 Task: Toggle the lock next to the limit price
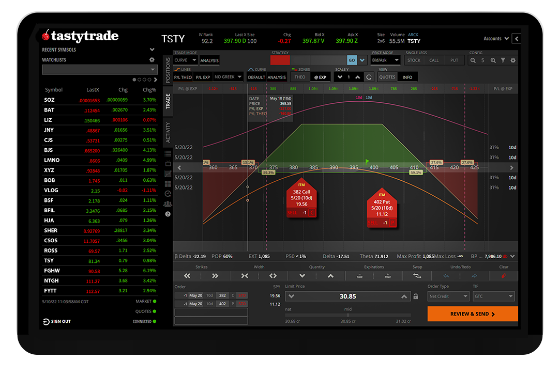pos(417,296)
